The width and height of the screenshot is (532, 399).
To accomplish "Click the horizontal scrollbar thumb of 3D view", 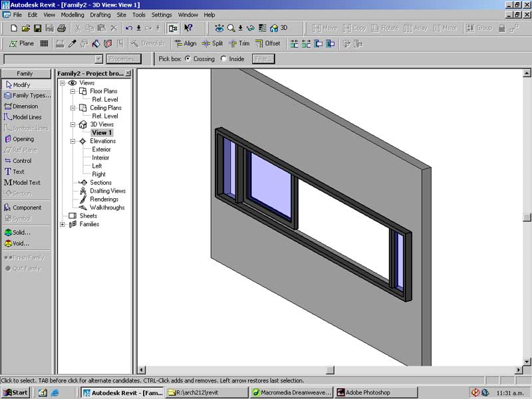I will click(x=330, y=370).
